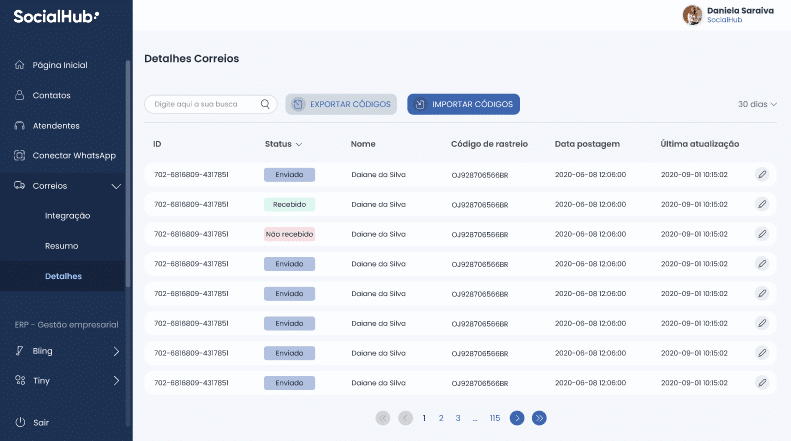The image size is (791, 441).
Task: Go to page 115 in pagination
Action: coord(495,418)
